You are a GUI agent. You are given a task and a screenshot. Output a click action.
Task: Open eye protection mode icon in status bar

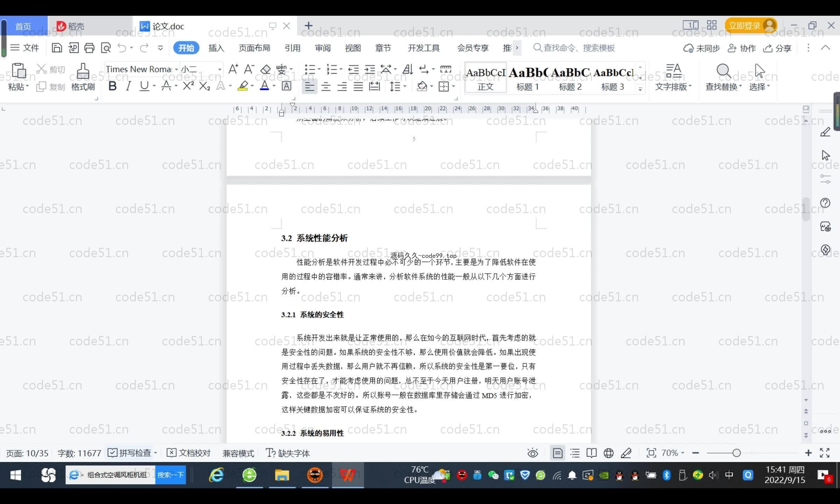coord(533,453)
